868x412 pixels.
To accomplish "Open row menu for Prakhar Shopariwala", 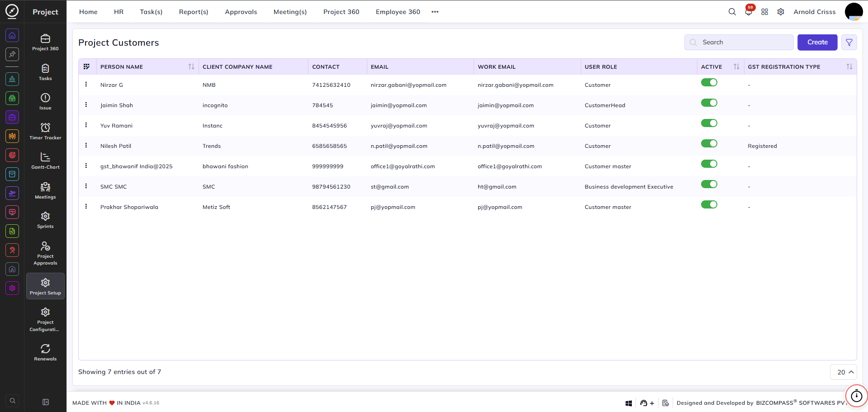I will click(86, 206).
